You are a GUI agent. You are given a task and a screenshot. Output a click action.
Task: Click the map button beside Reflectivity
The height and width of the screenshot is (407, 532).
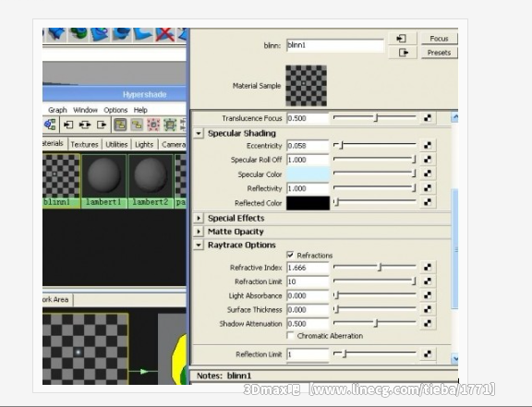pos(428,188)
